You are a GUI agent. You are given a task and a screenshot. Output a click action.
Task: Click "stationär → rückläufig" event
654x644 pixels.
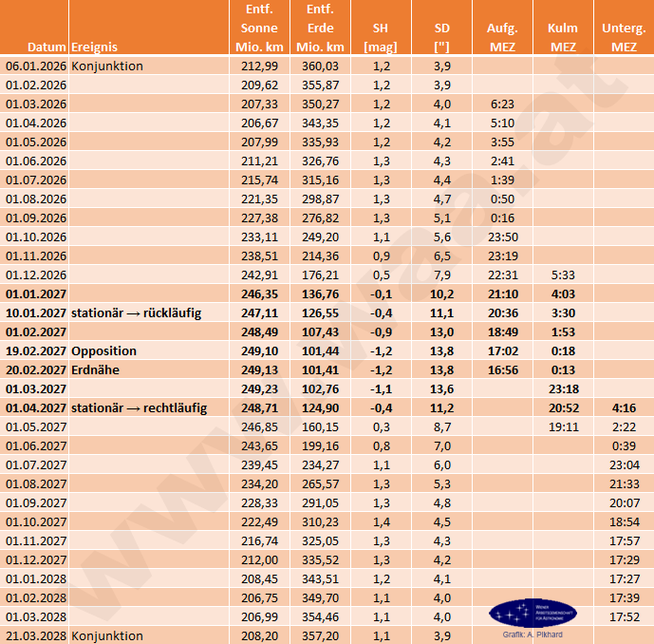pos(137,313)
